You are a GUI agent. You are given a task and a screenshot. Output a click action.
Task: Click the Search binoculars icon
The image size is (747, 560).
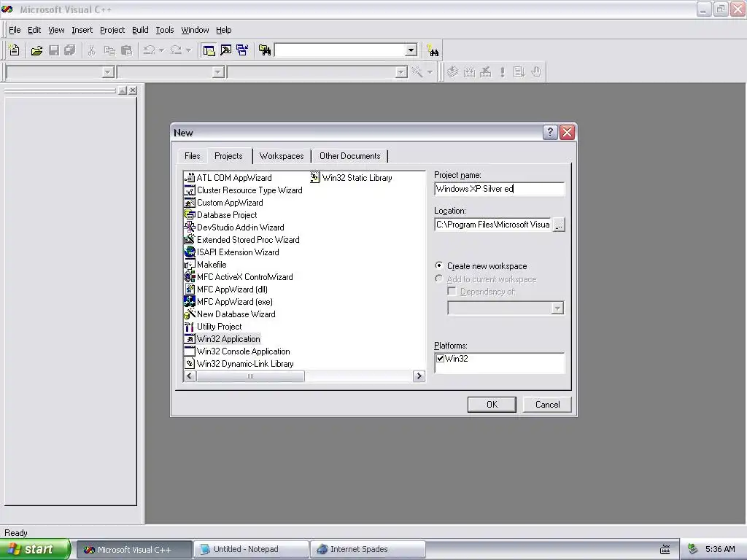click(433, 50)
